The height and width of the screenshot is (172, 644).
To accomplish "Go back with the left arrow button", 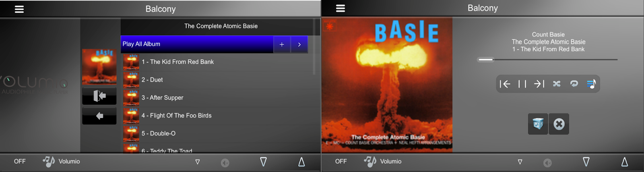I will 99,116.
